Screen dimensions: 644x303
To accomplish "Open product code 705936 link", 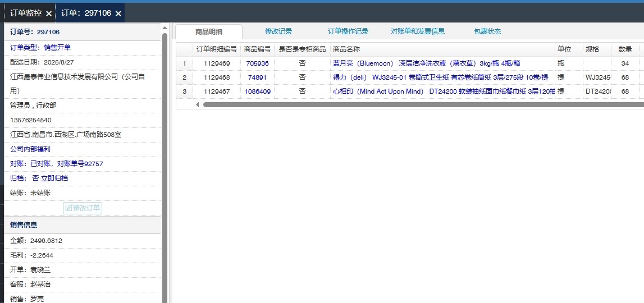I will 257,63.
